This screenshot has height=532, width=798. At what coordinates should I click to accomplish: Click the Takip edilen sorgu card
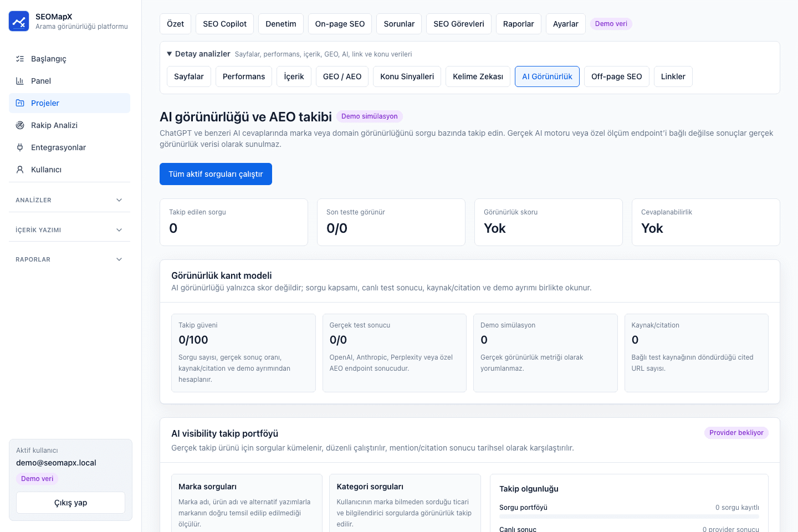234,222
